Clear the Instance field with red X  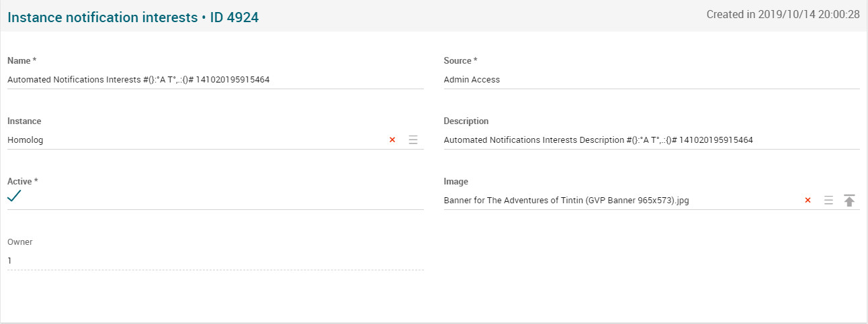tap(392, 140)
